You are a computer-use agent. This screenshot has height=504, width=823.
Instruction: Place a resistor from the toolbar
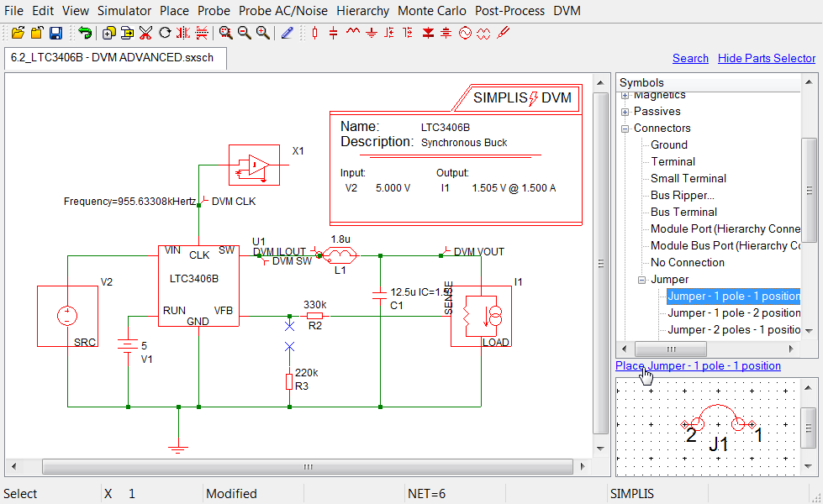[315, 34]
